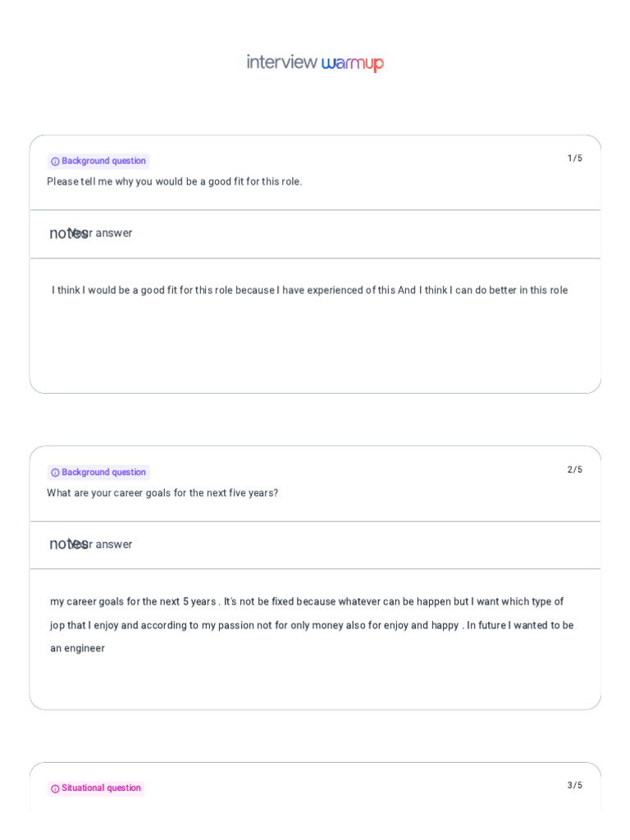Click the 'interview' word in the header logo

[x=281, y=62]
